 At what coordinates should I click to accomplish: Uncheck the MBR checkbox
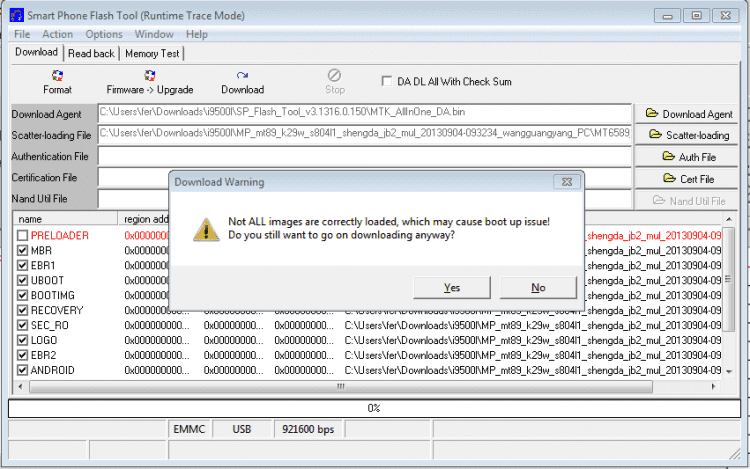(x=22, y=250)
